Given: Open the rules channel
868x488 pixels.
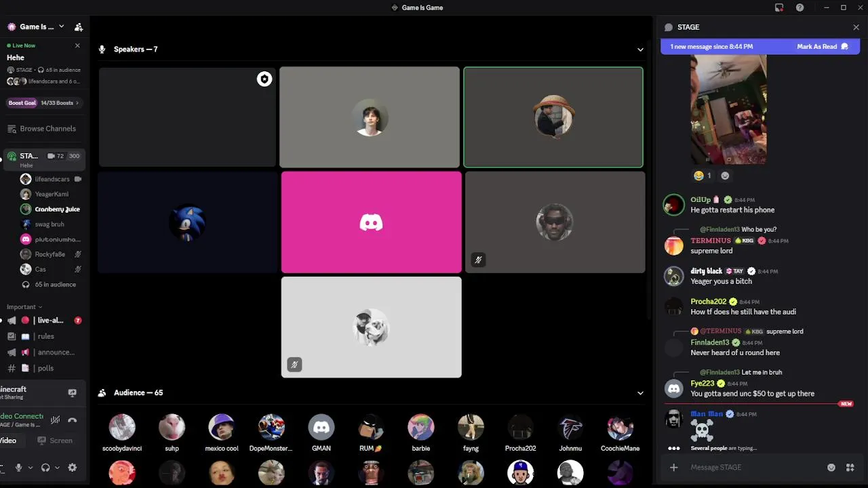Looking at the screenshot, I should click(44, 336).
